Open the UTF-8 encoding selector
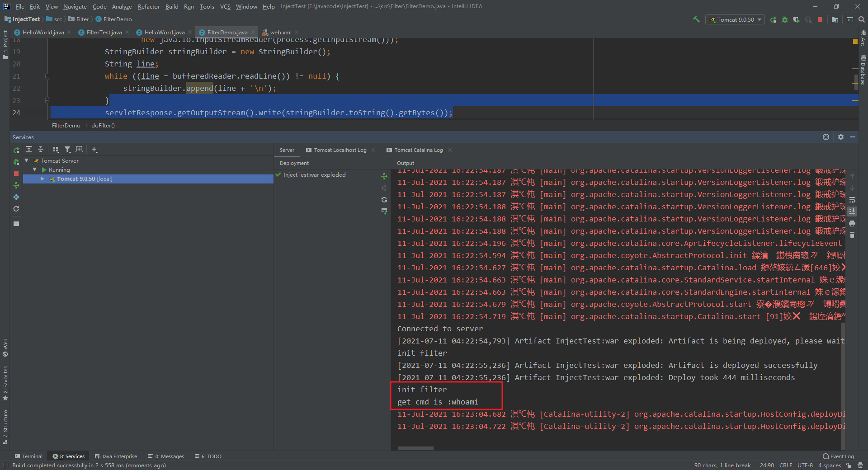 tap(805, 465)
